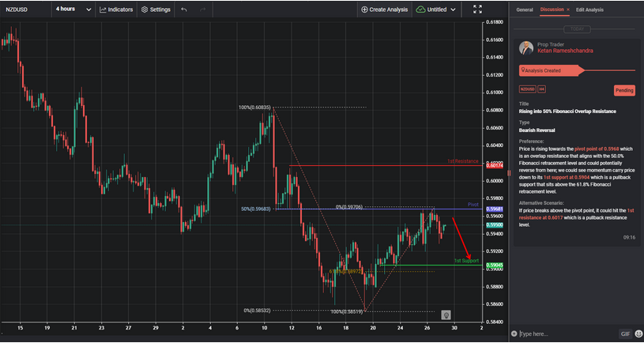Screen dimensions: 644x343
Task: Click highlighted 1st support at 0.5904 text
Action: click(x=567, y=178)
